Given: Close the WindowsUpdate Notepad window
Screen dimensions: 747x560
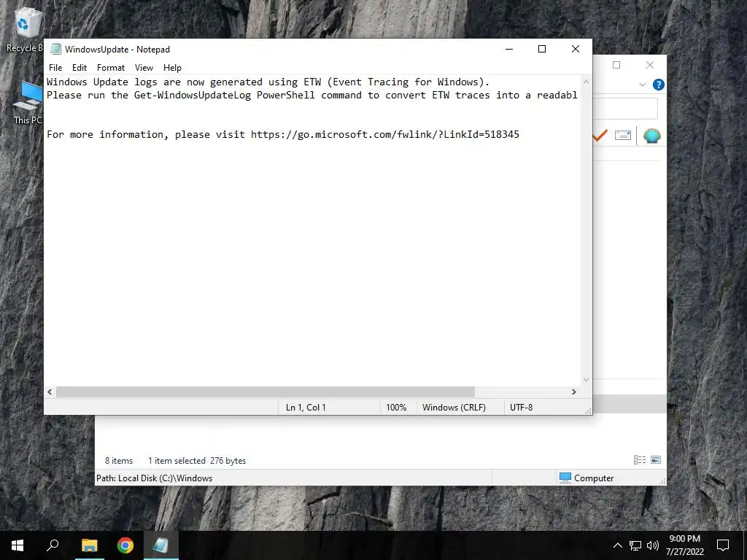Looking at the screenshot, I should click(575, 49).
